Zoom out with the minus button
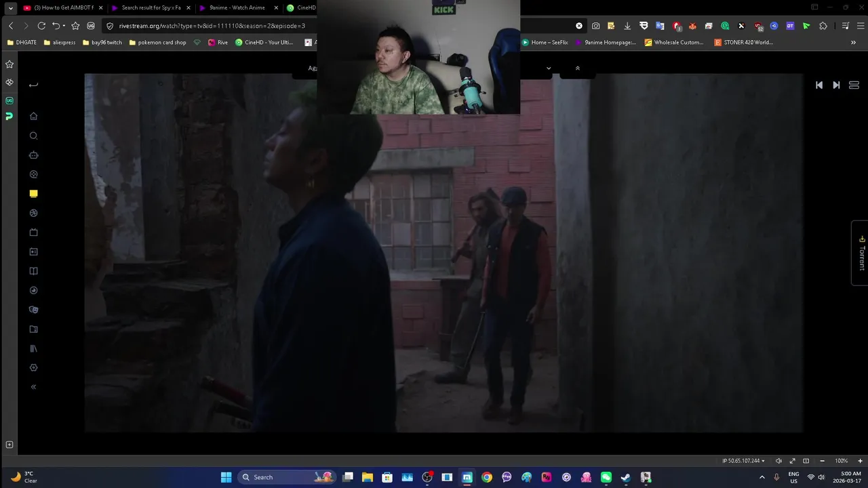The width and height of the screenshot is (868, 488). pyautogui.click(x=822, y=461)
